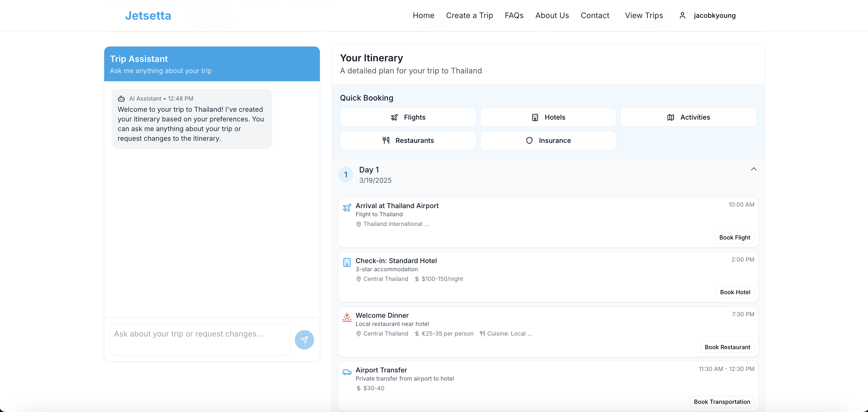This screenshot has height=412, width=868.
Task: Choose Restaurants quick booking
Action: point(408,140)
